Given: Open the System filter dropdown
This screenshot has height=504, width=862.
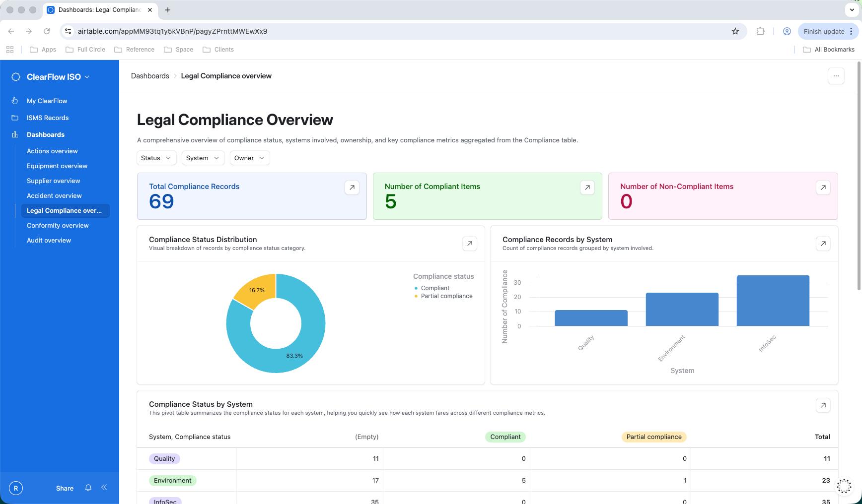Looking at the screenshot, I should 203,158.
